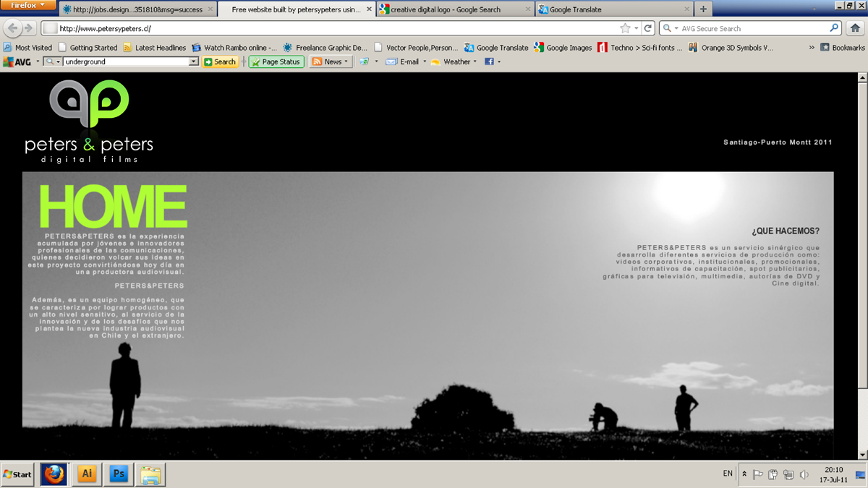Click the magnifier in AVG Secure Search box
The width and height of the screenshot is (868, 488).
[x=834, y=28]
